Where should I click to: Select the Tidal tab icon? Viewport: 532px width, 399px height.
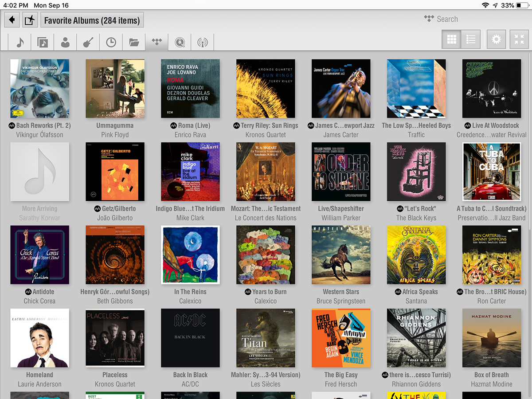pyautogui.click(x=157, y=42)
